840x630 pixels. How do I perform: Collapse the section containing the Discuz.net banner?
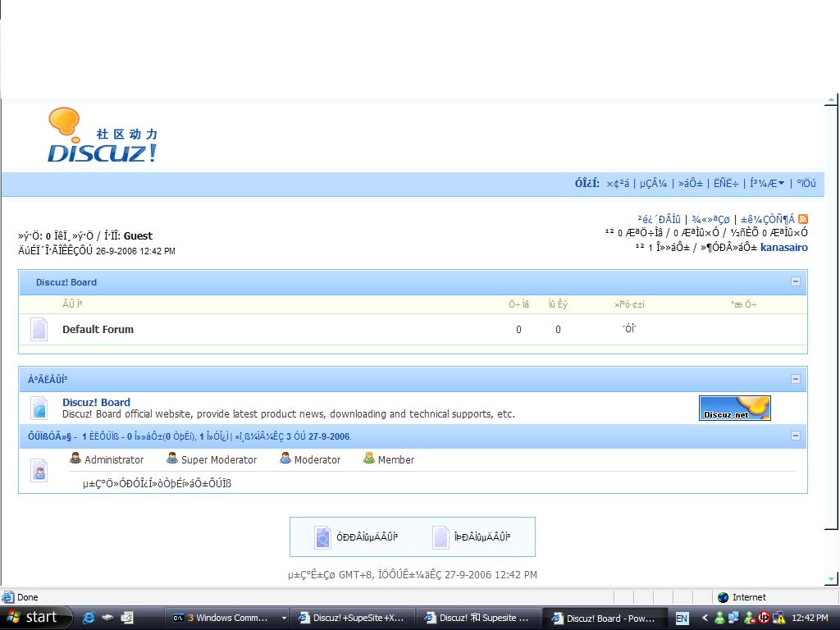(796, 379)
